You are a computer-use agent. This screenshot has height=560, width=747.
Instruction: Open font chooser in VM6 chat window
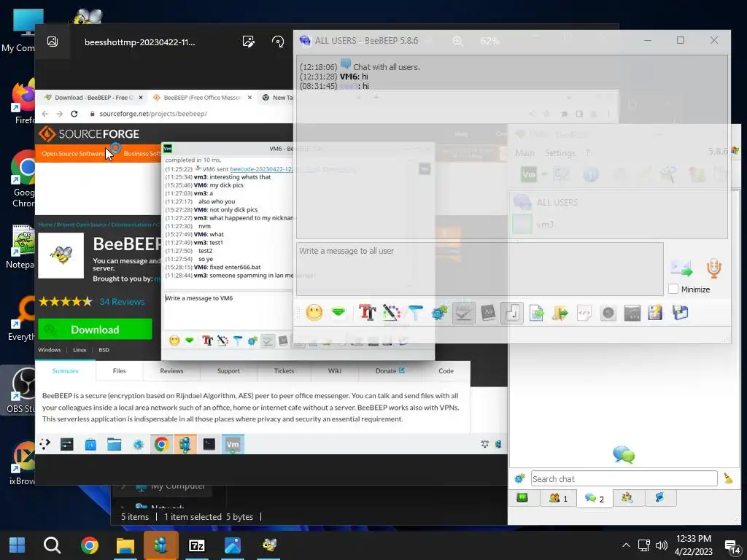(x=207, y=341)
